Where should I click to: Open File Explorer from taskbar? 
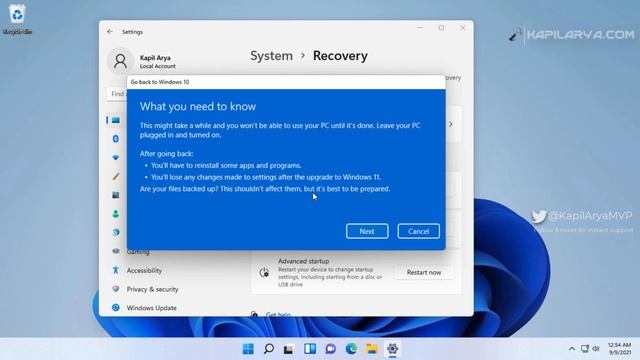[372, 349]
